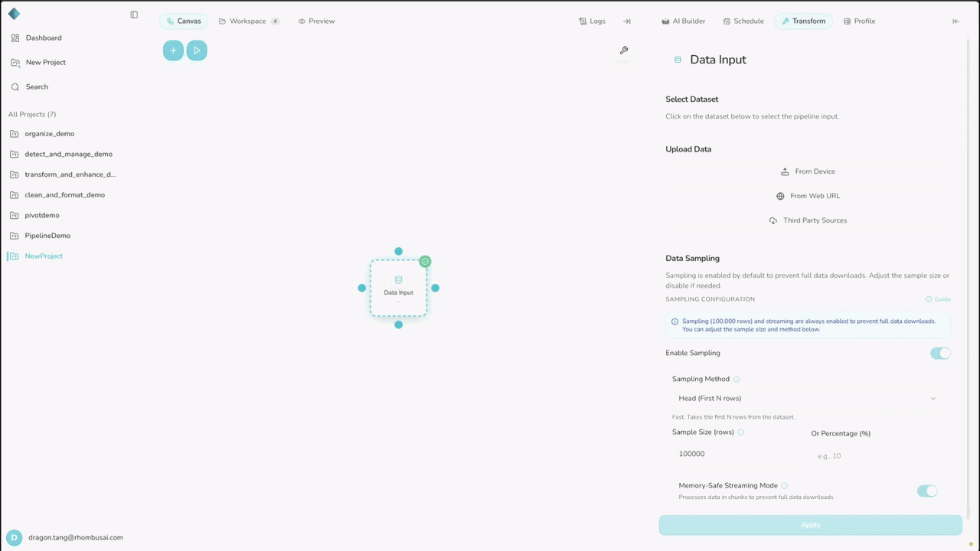The height and width of the screenshot is (551, 980).
Task: Run the pipeline with play button
Action: [x=197, y=51]
